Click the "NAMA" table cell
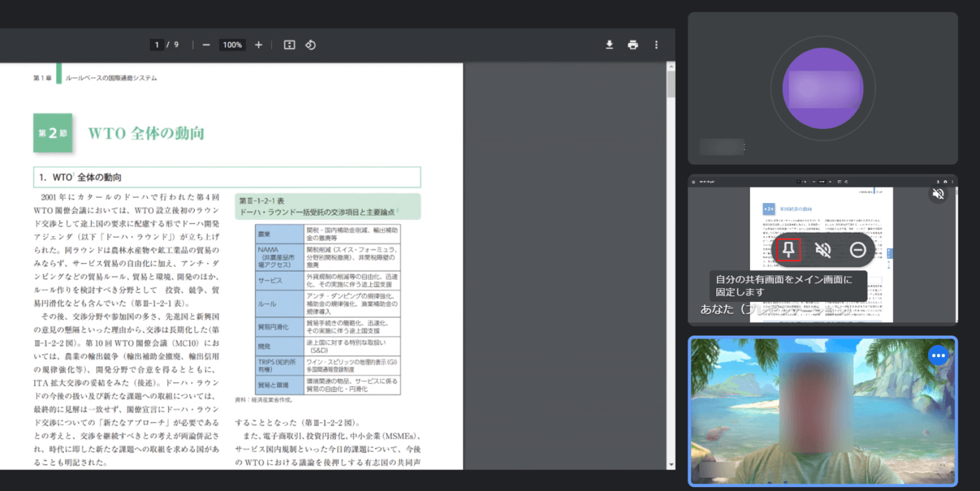 tap(279, 256)
